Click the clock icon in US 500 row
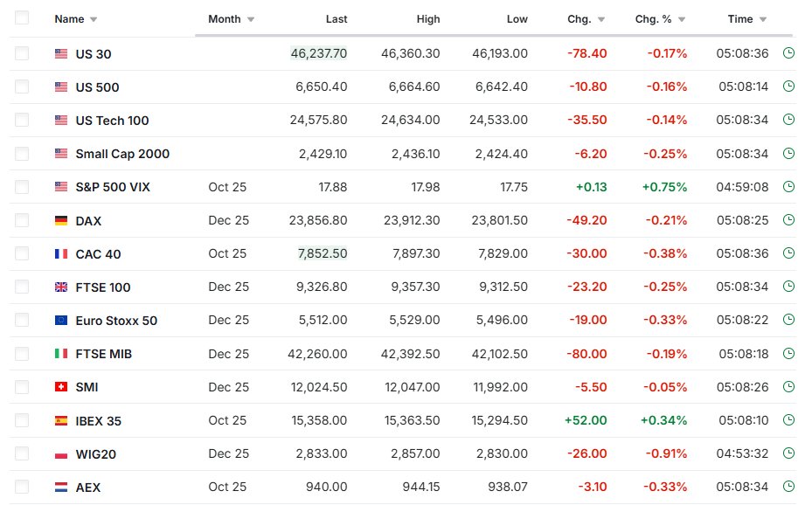 click(788, 86)
